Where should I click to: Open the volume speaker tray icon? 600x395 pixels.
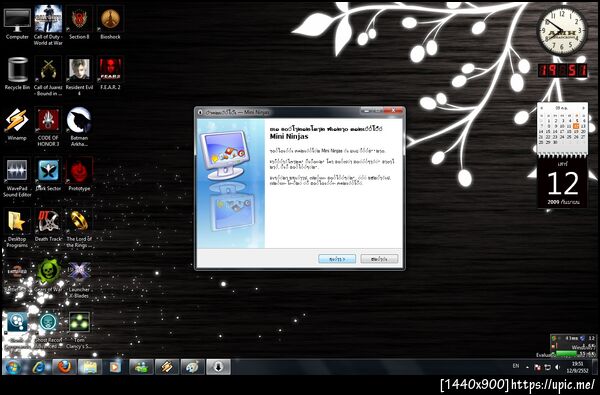(558, 367)
